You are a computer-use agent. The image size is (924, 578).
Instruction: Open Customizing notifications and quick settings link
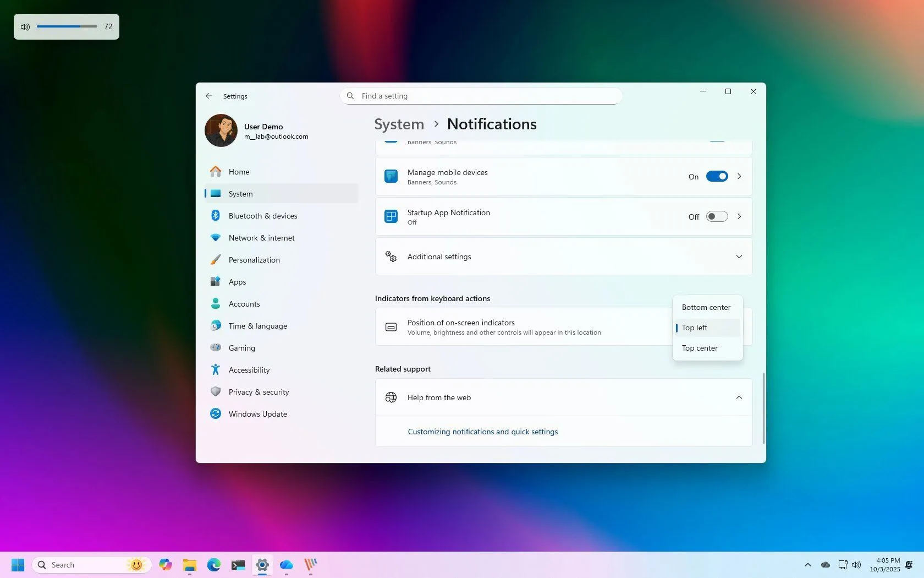(x=482, y=432)
